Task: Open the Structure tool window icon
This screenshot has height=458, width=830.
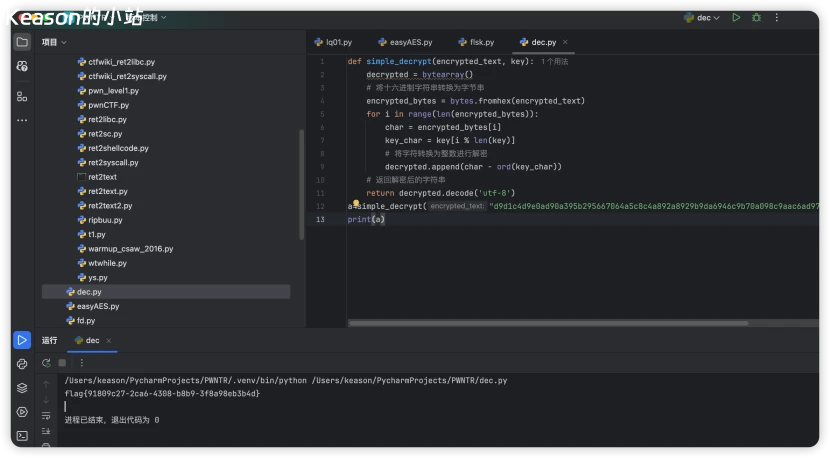Action: pyautogui.click(x=22, y=96)
